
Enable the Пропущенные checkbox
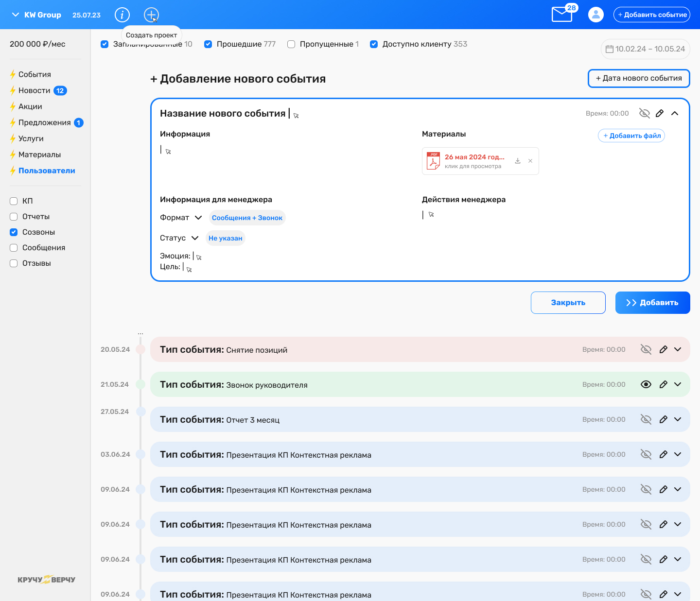pos(291,44)
